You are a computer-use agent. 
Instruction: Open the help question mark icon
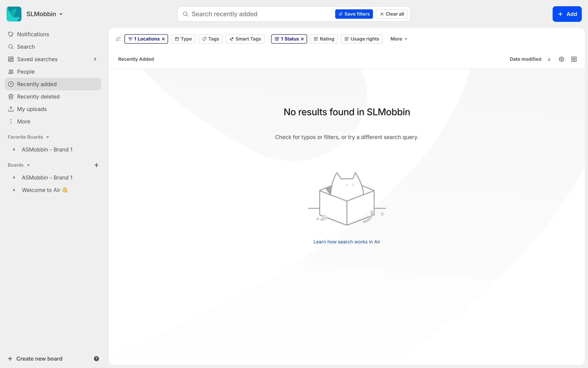(96, 358)
